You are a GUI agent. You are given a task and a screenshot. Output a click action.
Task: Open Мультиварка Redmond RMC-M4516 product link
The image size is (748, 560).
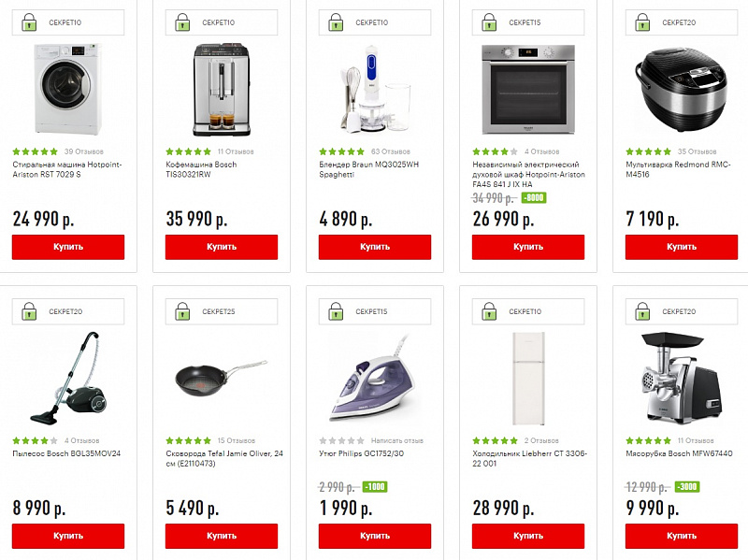point(666,169)
